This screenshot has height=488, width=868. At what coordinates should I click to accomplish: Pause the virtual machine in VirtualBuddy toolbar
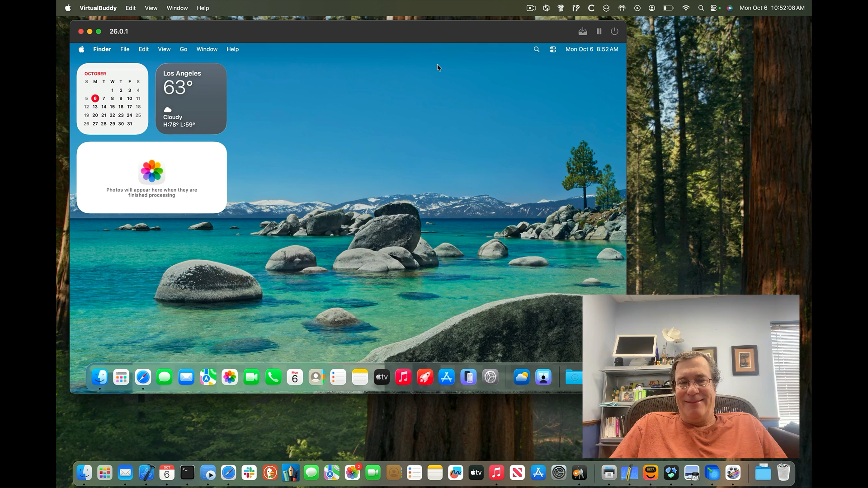click(x=599, y=31)
